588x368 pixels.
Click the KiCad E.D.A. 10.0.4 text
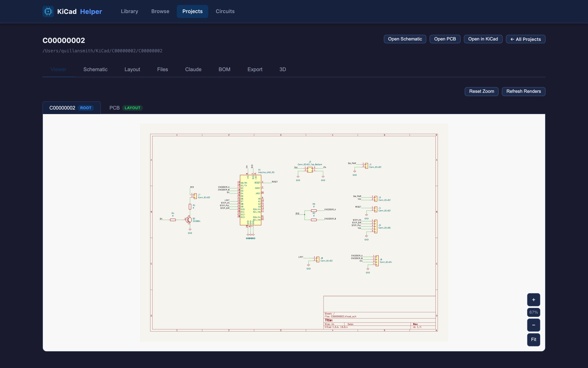(336, 327)
